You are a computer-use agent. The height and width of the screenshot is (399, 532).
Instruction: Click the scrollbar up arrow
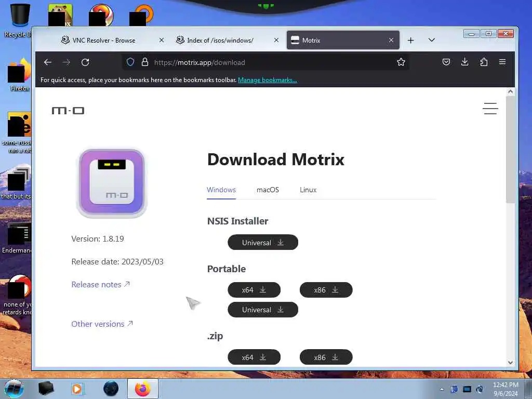coord(510,91)
